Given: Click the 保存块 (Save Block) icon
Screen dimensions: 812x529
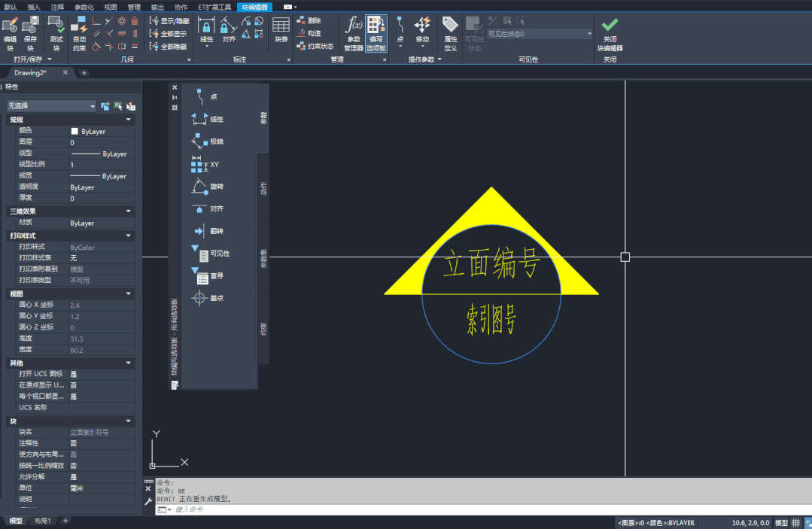Looking at the screenshot, I should pos(31,34).
